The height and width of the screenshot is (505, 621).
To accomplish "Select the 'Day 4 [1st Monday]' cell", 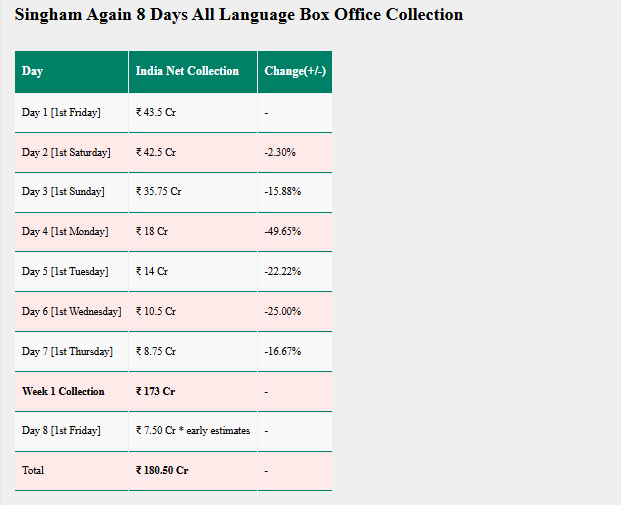I will coord(72,232).
